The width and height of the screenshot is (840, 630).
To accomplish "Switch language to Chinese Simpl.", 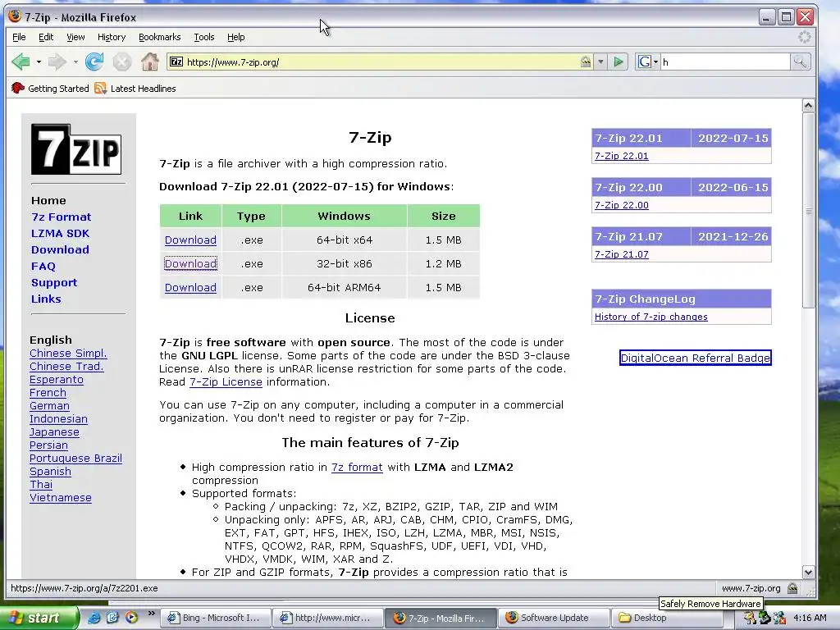I will pyautogui.click(x=68, y=354).
